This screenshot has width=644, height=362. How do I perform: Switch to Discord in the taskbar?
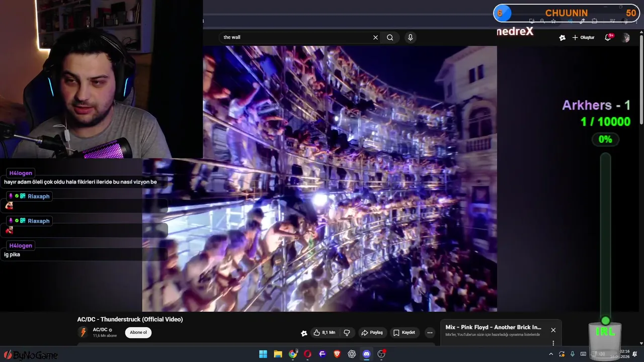(x=367, y=354)
